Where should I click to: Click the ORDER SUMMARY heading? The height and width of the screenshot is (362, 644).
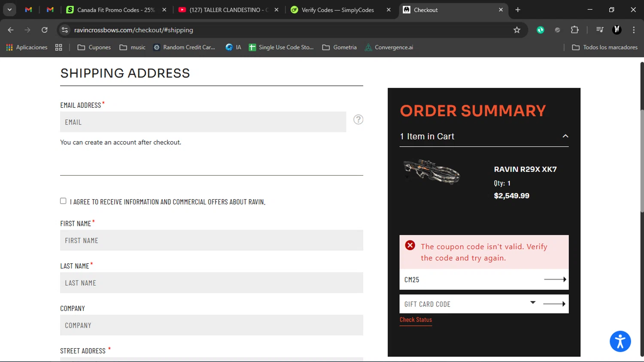point(473,111)
